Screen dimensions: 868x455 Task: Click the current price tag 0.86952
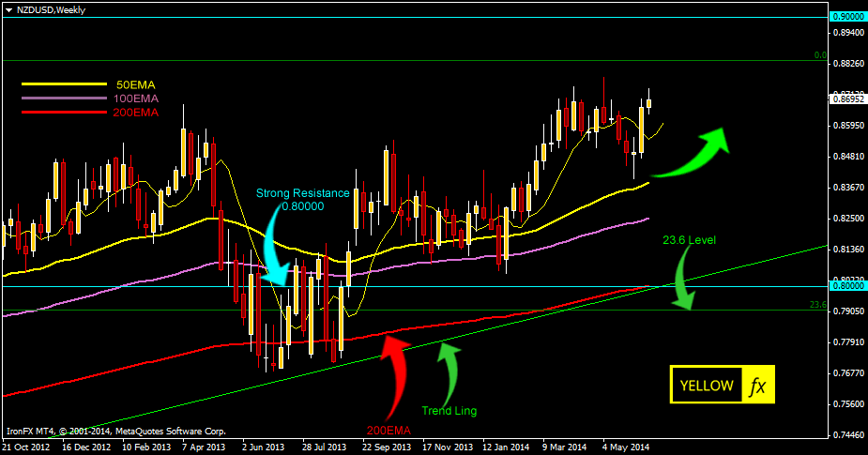click(847, 97)
